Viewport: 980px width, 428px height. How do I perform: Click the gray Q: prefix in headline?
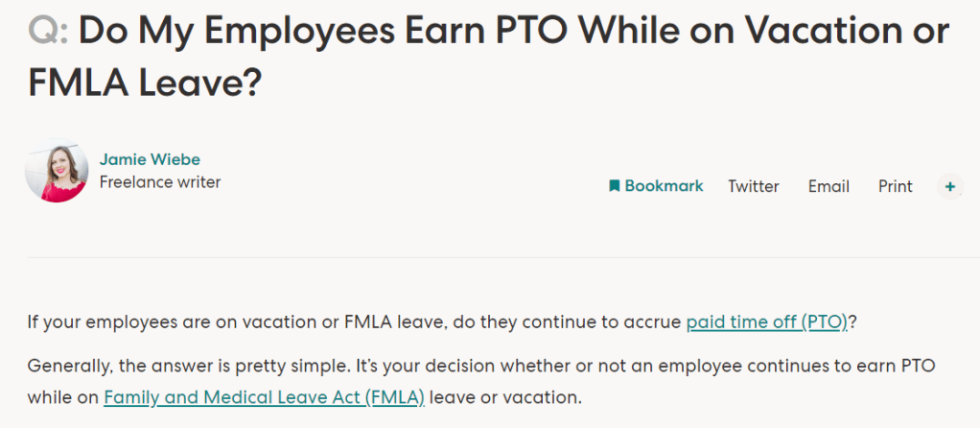(48, 33)
